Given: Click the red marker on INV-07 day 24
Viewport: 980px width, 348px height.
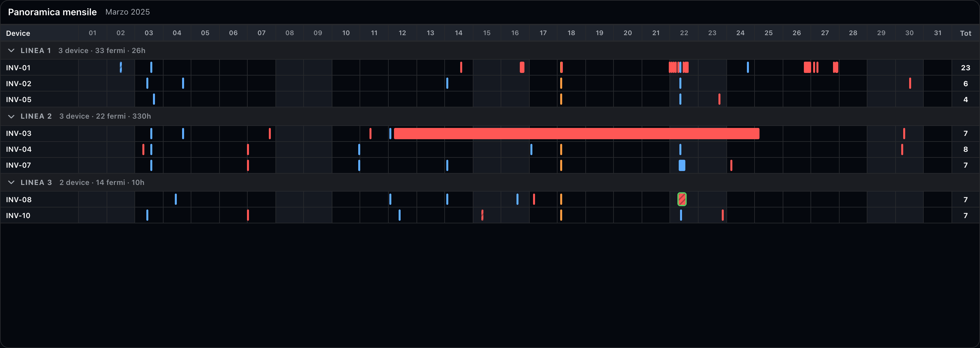Looking at the screenshot, I should (731, 165).
